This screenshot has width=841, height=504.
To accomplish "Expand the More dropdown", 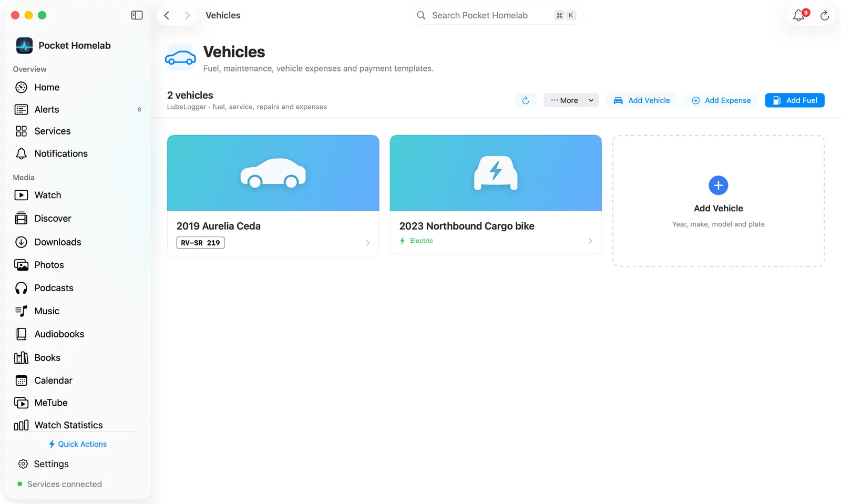I will pos(571,100).
